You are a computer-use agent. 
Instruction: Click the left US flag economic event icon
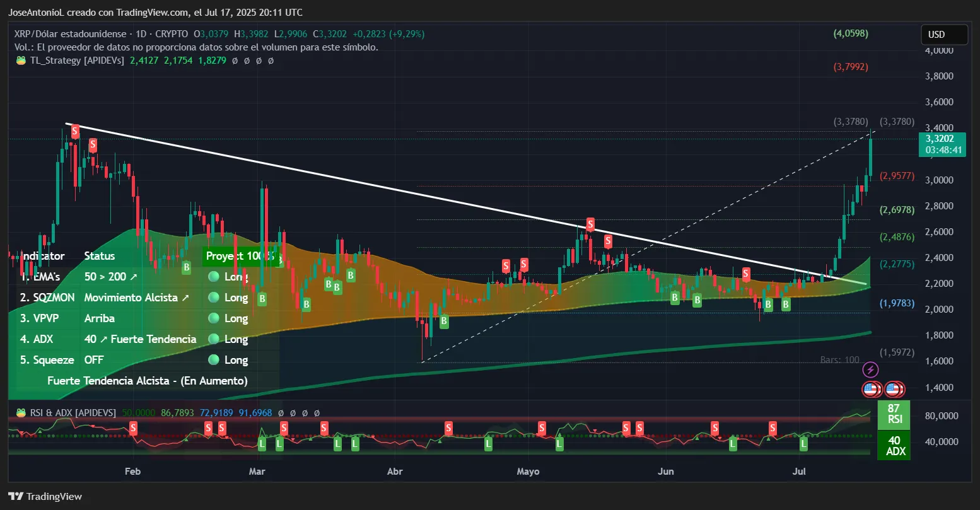pos(871,389)
